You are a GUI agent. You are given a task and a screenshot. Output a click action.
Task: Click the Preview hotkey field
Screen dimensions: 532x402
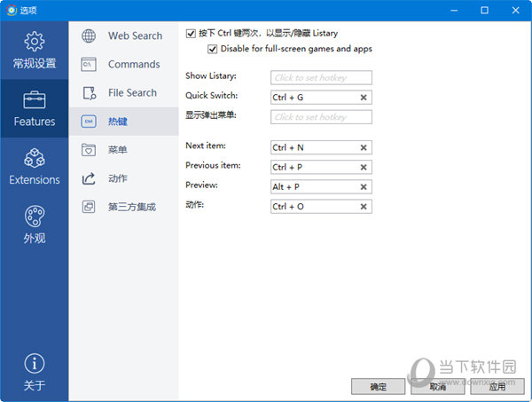click(x=321, y=187)
